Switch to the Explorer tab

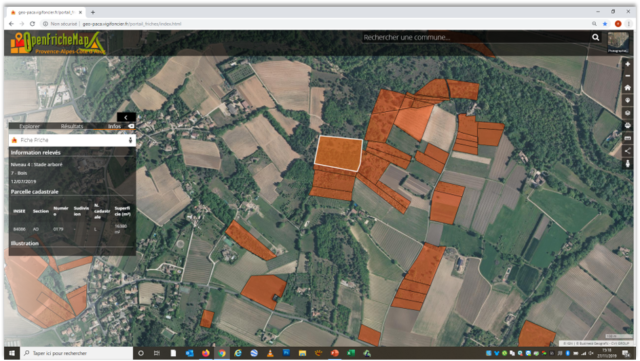[29, 126]
